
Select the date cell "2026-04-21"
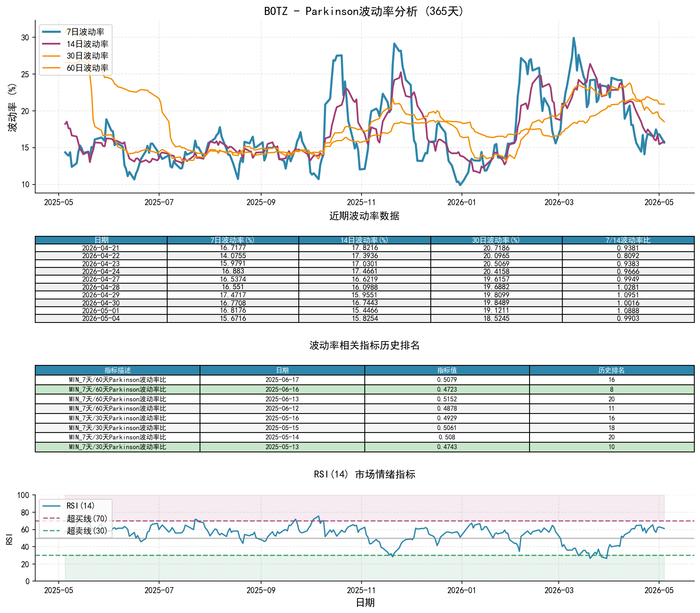[101, 248]
